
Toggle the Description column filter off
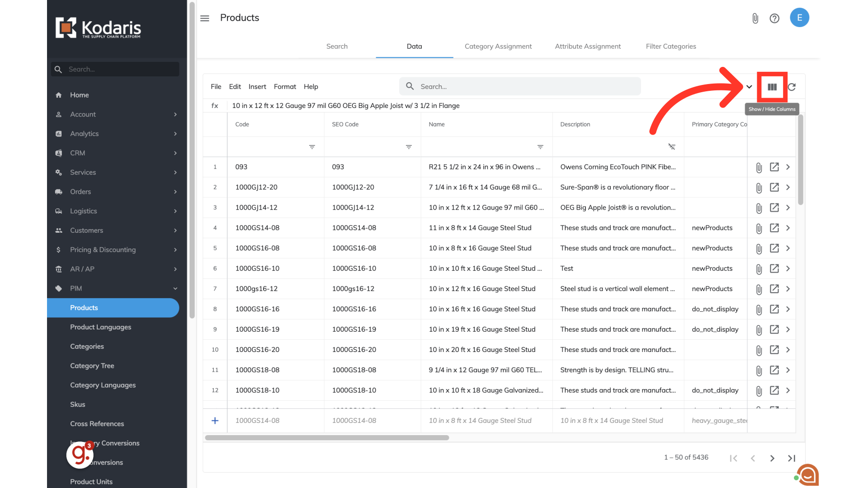click(x=672, y=147)
